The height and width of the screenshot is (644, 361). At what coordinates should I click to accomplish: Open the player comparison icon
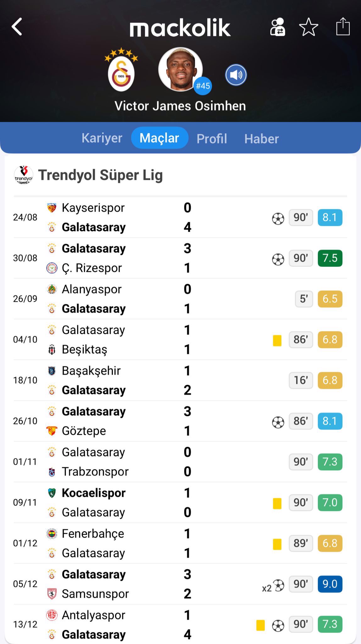(x=277, y=27)
